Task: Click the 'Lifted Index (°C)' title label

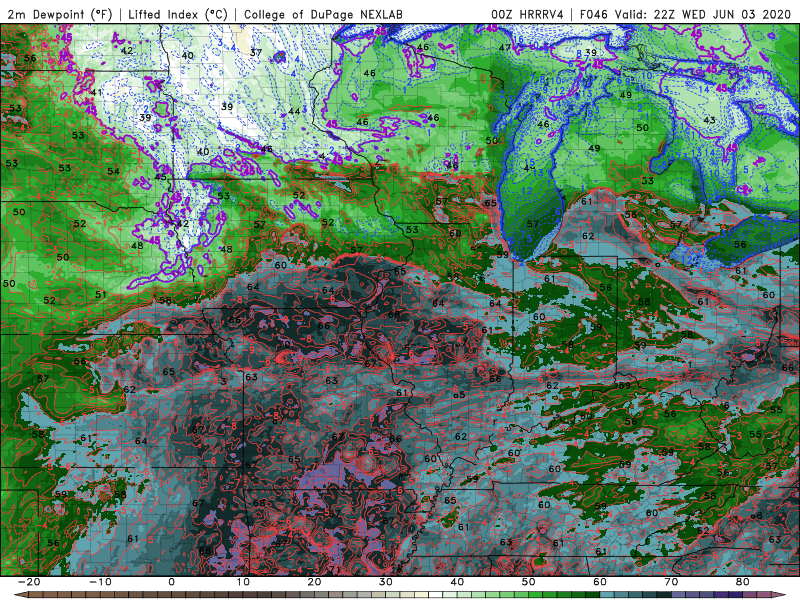Action: 178,14
